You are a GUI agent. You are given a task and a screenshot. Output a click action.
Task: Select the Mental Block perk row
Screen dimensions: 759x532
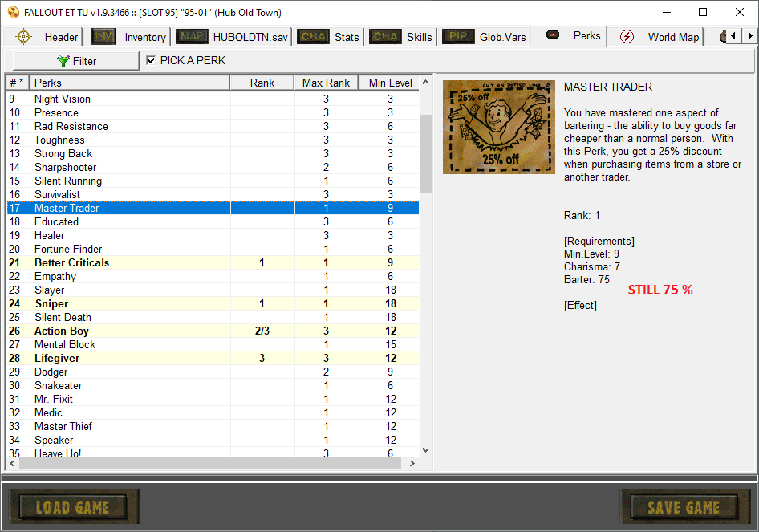[213, 344]
